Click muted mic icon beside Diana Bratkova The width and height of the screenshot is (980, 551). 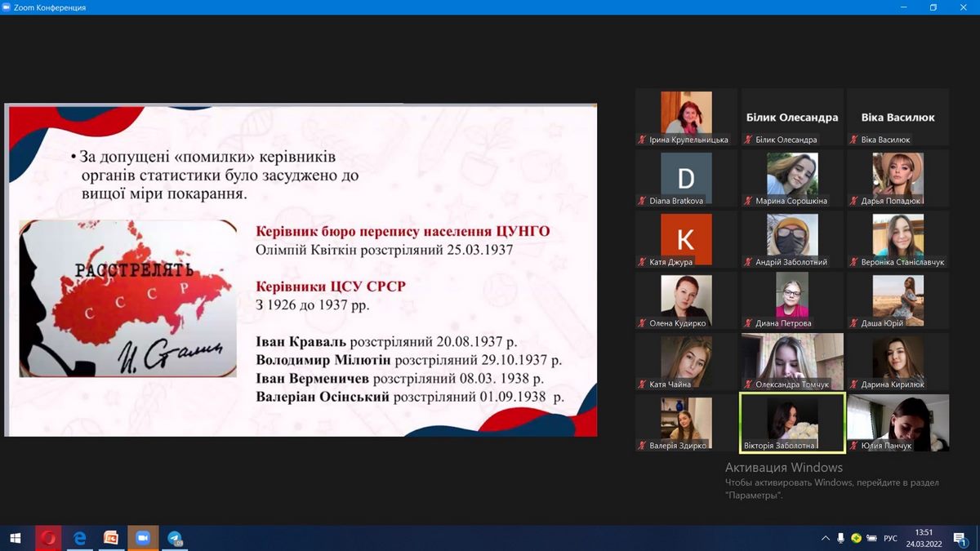642,201
